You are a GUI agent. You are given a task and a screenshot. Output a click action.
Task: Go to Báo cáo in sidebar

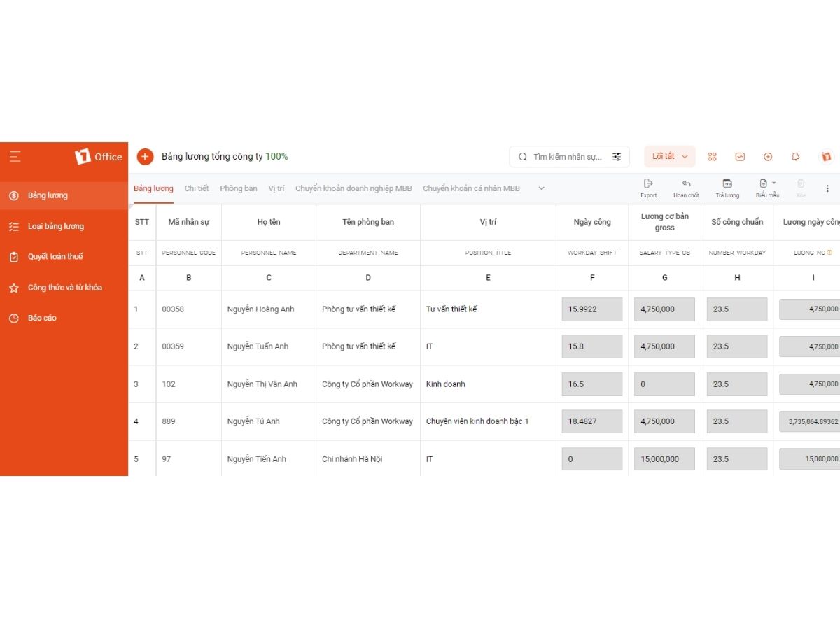point(42,318)
